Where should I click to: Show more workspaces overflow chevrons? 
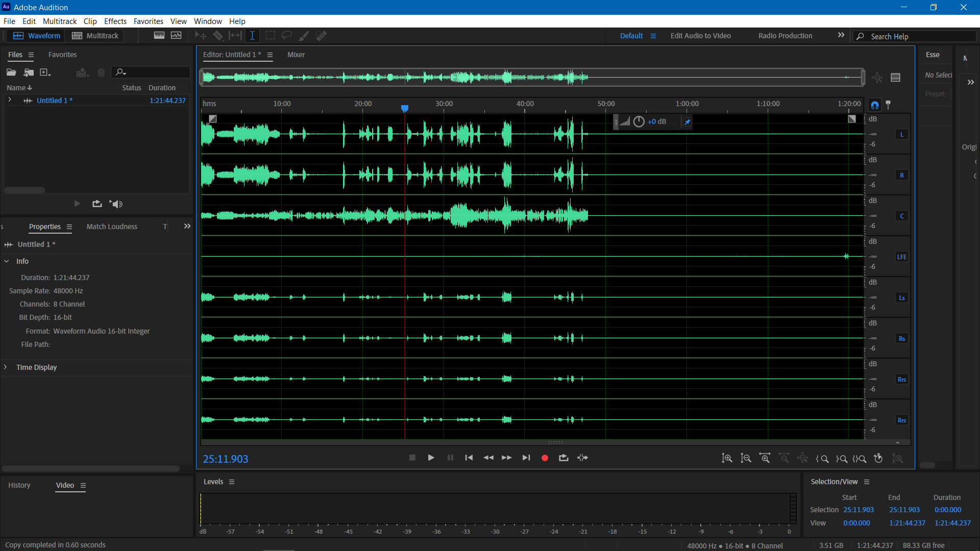pos(841,35)
